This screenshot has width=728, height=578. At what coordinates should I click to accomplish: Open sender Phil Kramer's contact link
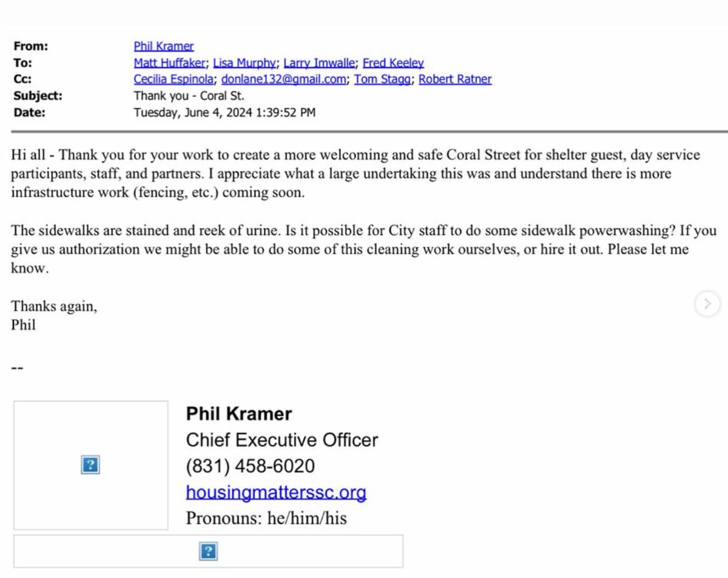point(164,46)
